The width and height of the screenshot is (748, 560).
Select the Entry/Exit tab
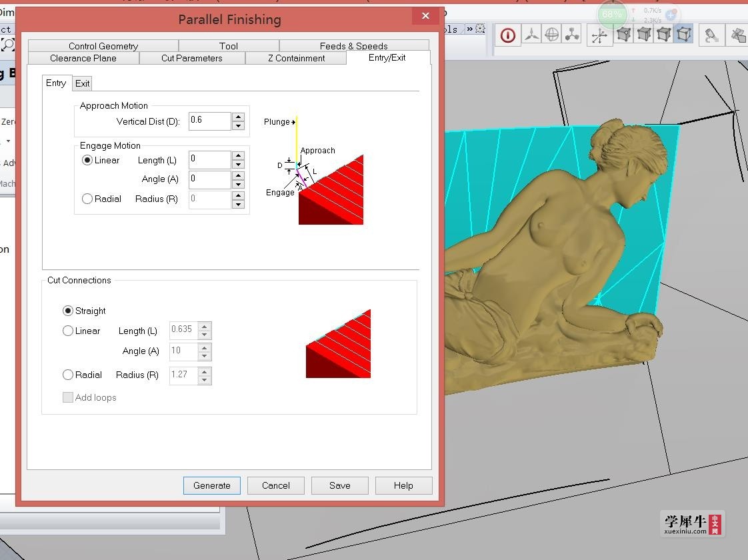coord(387,58)
